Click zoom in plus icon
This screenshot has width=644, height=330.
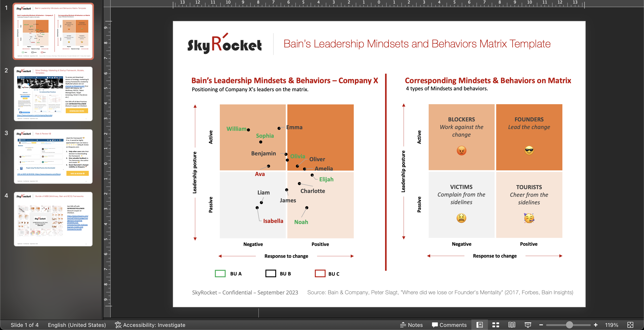(x=595, y=325)
